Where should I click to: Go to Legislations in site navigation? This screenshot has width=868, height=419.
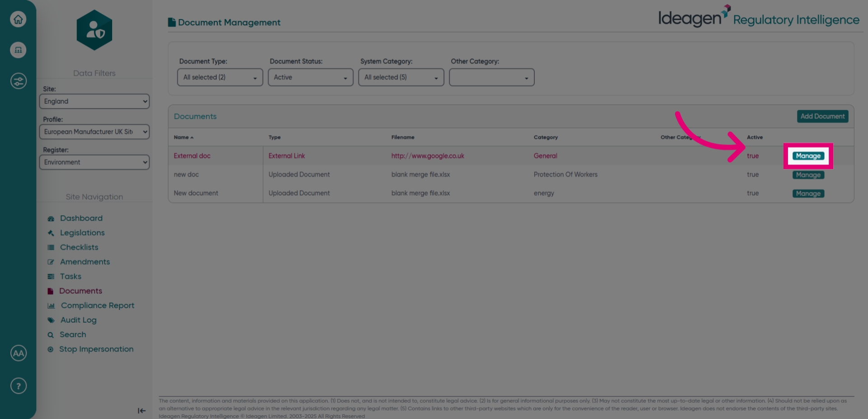[82, 233]
